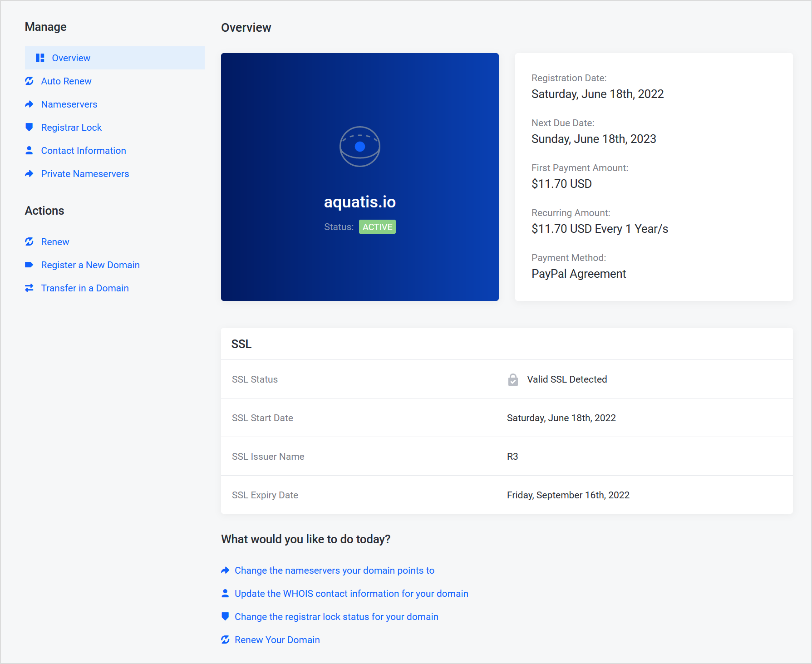Click the What would you like to do today heading
812x664 pixels.
(x=306, y=539)
